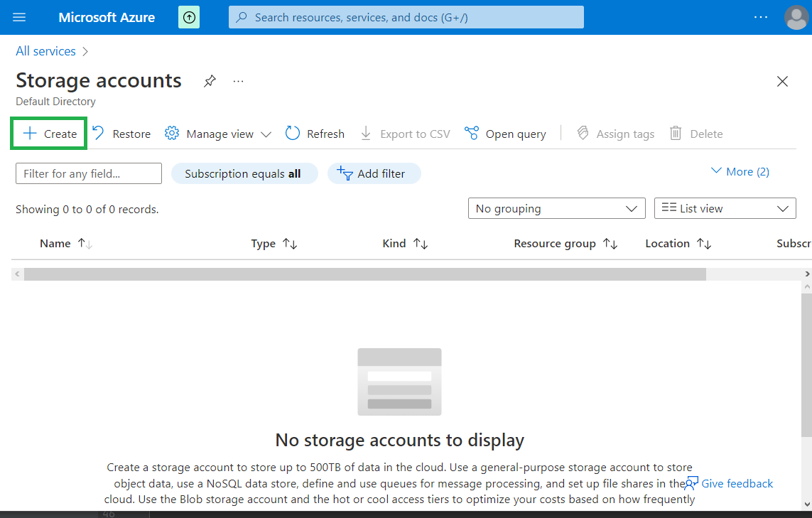This screenshot has width=812, height=518.
Task: Click the horizontal scrollbar thumb
Action: (365, 274)
